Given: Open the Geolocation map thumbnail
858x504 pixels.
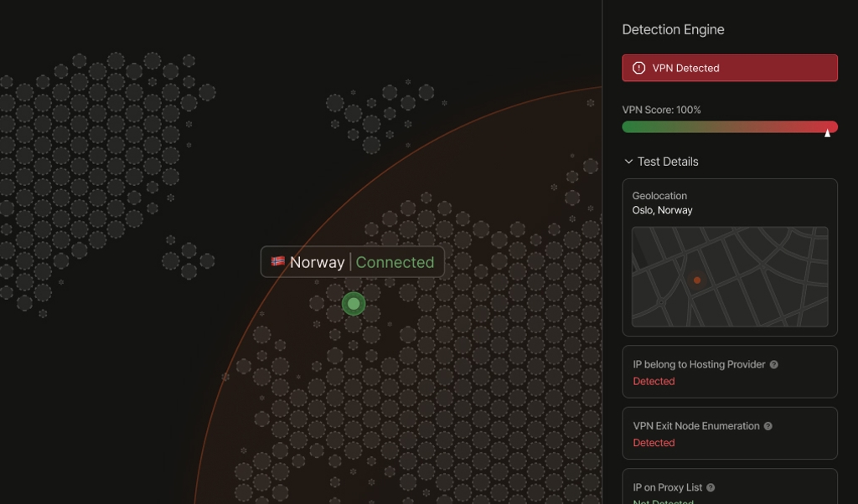Looking at the screenshot, I should [729, 277].
